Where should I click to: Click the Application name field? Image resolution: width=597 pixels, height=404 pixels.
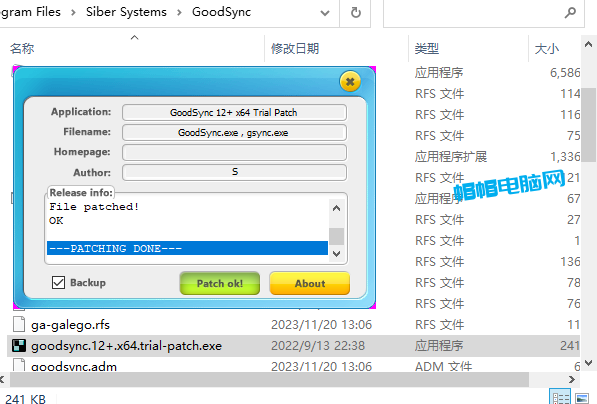[234, 112]
